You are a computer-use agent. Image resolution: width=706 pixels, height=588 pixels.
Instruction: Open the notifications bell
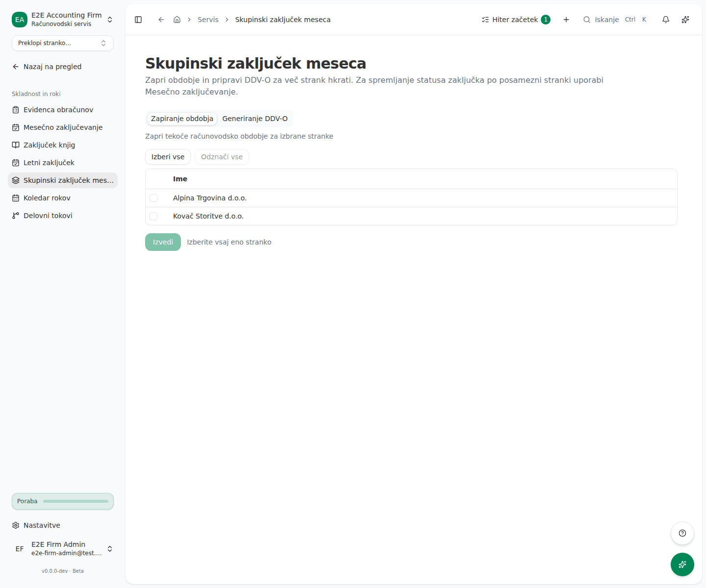coord(666,20)
